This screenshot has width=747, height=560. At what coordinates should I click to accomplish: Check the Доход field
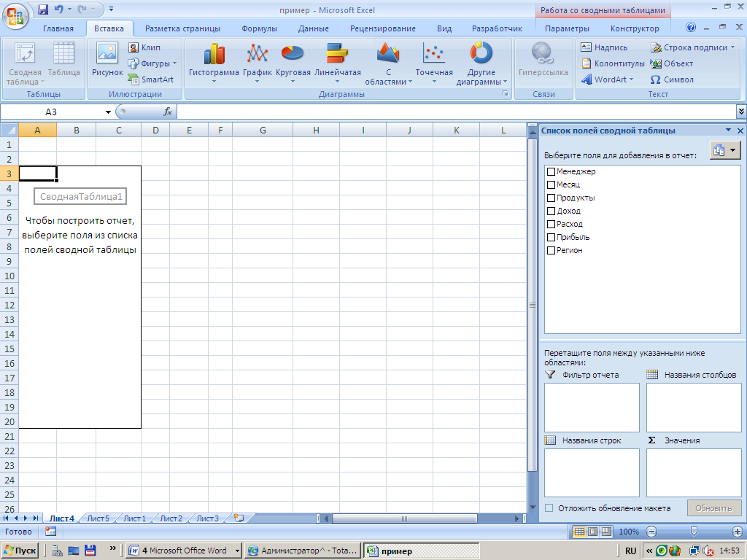(551, 211)
